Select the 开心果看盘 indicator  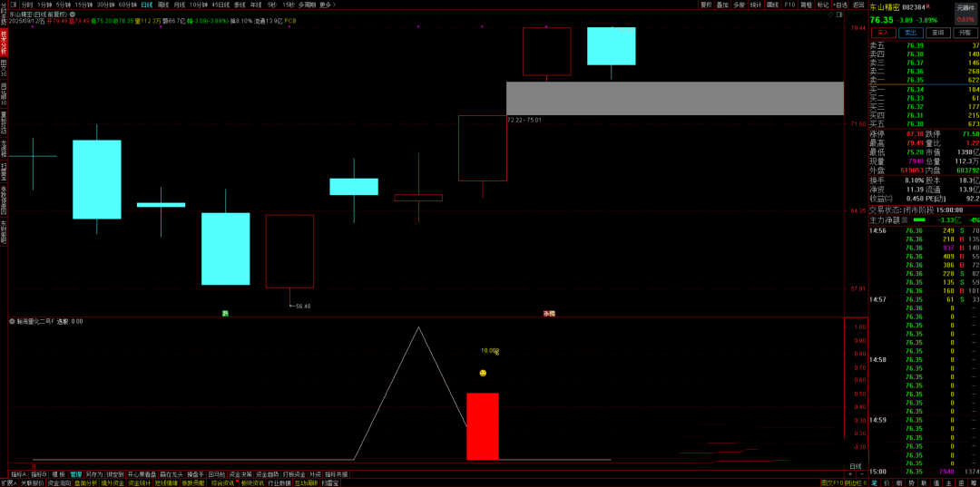point(140,474)
